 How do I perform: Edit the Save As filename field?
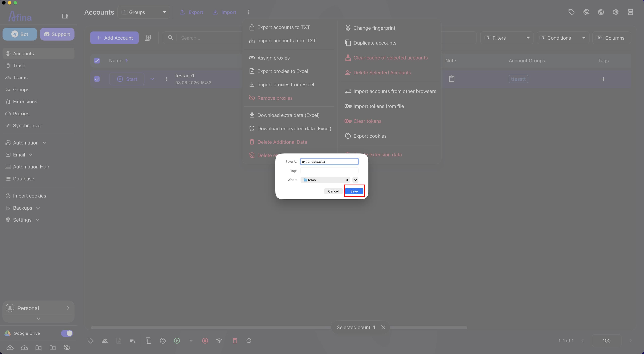coord(329,162)
